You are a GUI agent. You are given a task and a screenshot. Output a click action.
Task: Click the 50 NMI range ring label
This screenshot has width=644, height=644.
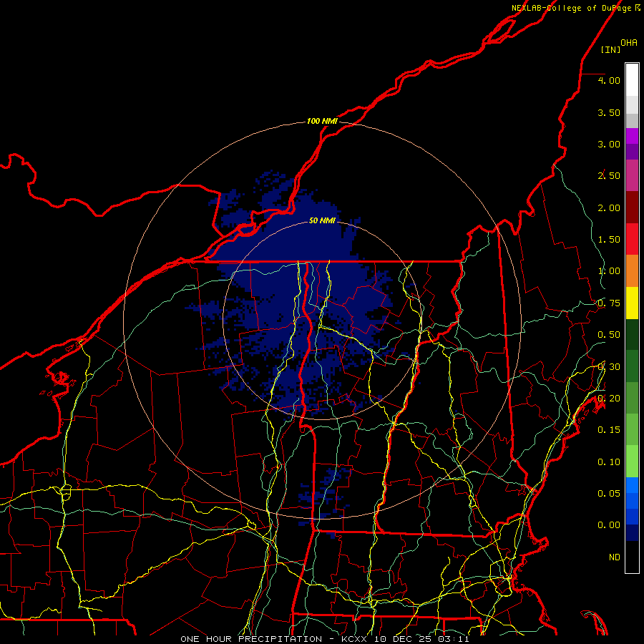[x=322, y=220]
